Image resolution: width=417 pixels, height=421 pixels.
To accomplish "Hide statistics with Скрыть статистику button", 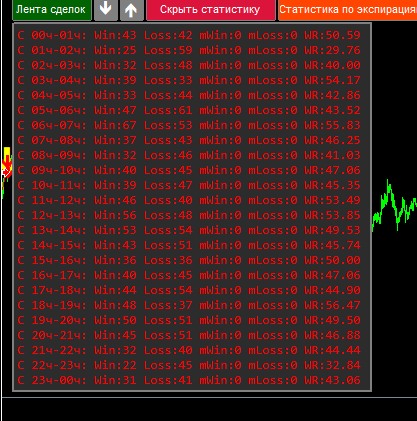I will tap(211, 10).
